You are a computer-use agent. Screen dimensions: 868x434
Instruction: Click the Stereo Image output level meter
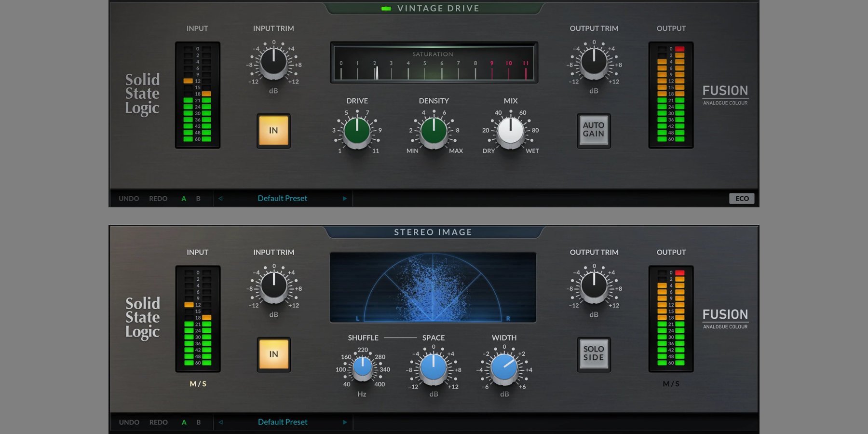[x=671, y=318]
